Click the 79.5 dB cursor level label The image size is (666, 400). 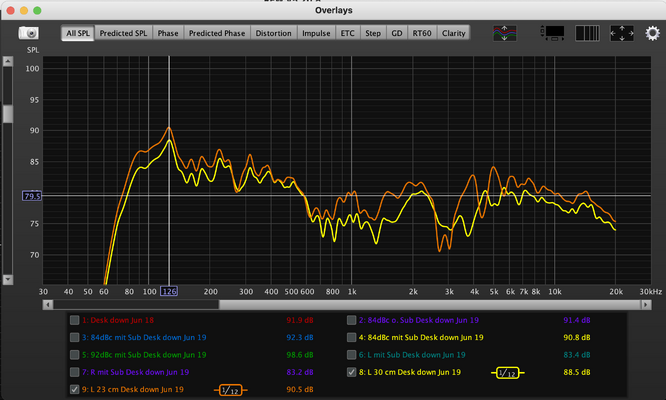[32, 196]
